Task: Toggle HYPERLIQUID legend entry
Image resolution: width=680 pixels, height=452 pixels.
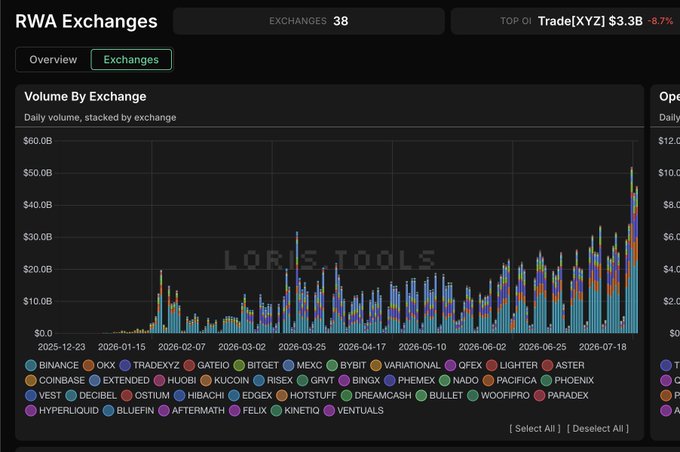Action: tap(62, 411)
